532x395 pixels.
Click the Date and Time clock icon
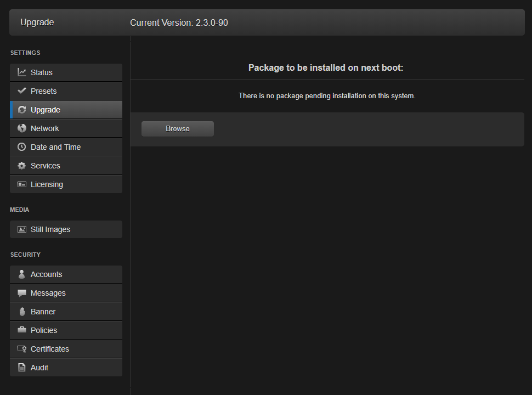(22, 147)
